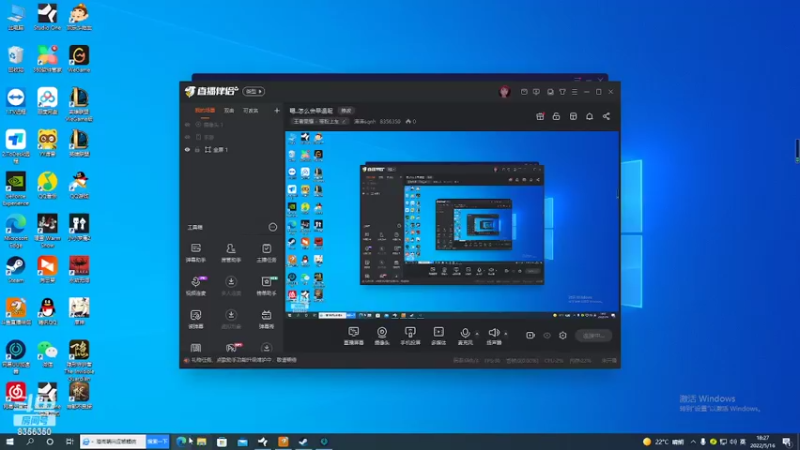Open the streamer tasks tool
Image resolution: width=800 pixels, height=450 pixels.
coord(266,253)
